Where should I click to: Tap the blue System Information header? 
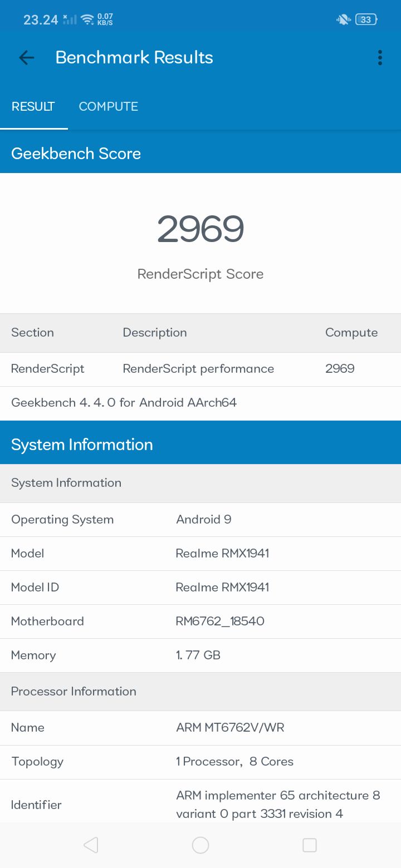[x=82, y=445]
